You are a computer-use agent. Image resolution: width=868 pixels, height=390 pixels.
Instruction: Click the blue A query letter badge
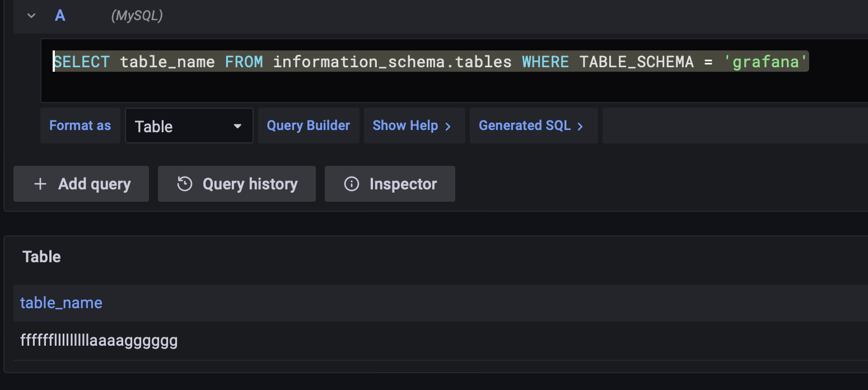coord(59,16)
